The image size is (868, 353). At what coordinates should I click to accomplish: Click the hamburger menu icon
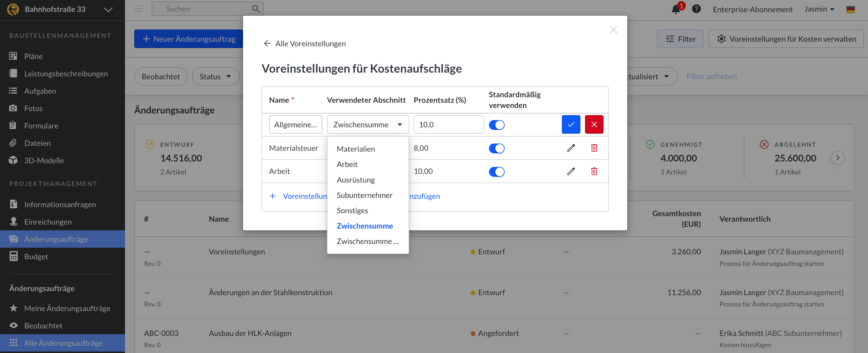point(139,9)
